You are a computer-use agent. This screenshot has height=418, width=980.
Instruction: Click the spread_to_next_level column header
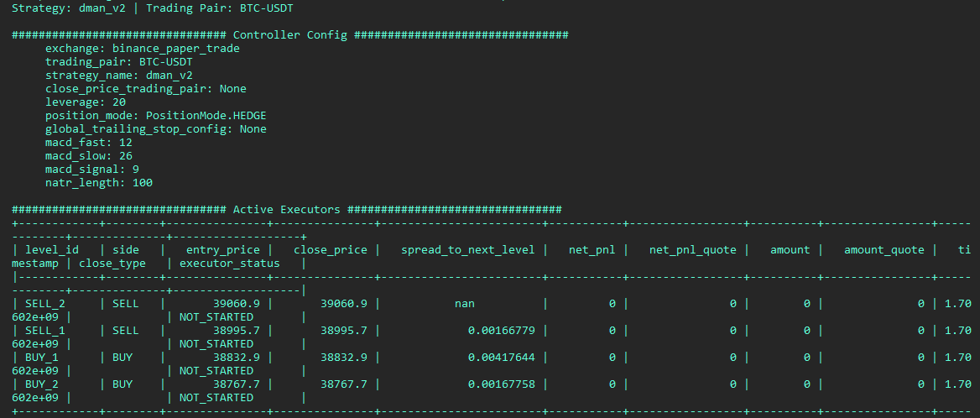tap(467, 250)
